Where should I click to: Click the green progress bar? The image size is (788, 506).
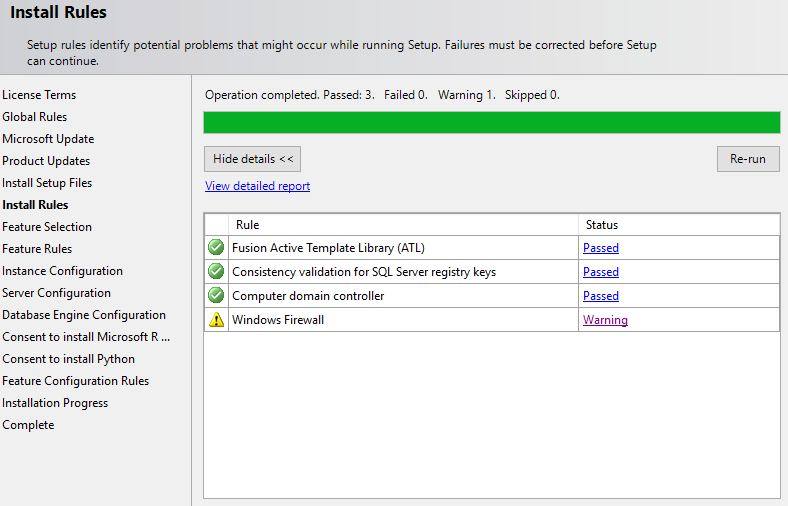click(x=491, y=123)
